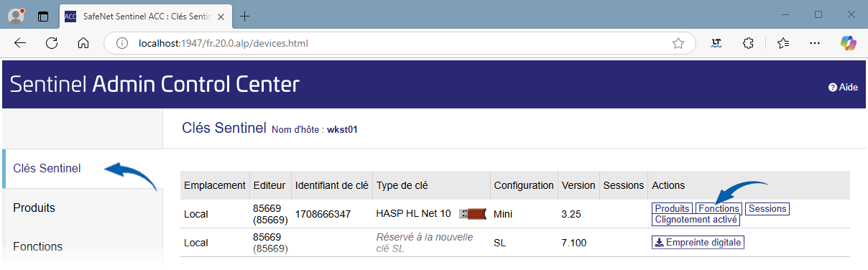Screen dimensions: 868x270
Task: Open a new browser tab
Action: [x=245, y=16]
